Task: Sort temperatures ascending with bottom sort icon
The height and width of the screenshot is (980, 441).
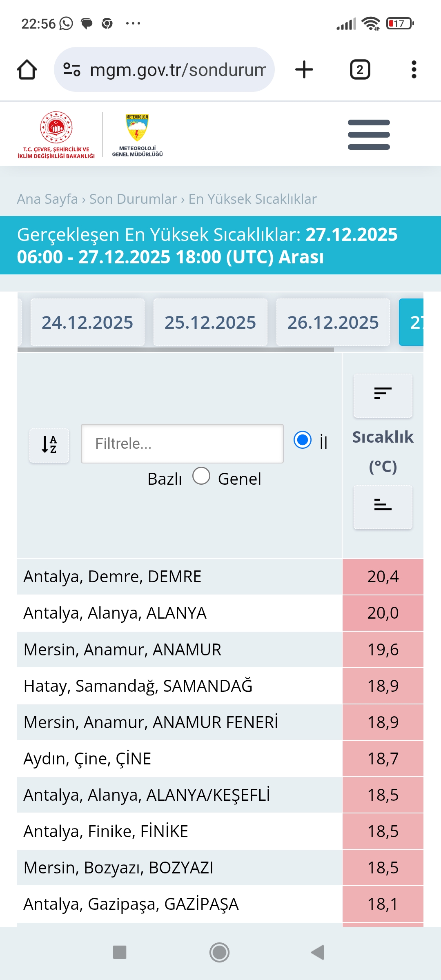Action: (x=383, y=507)
